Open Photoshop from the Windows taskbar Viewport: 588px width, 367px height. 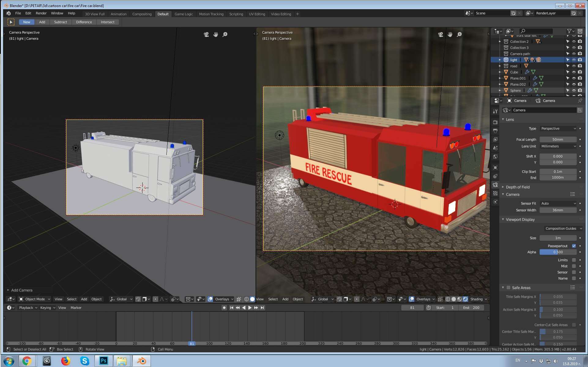[x=103, y=361]
